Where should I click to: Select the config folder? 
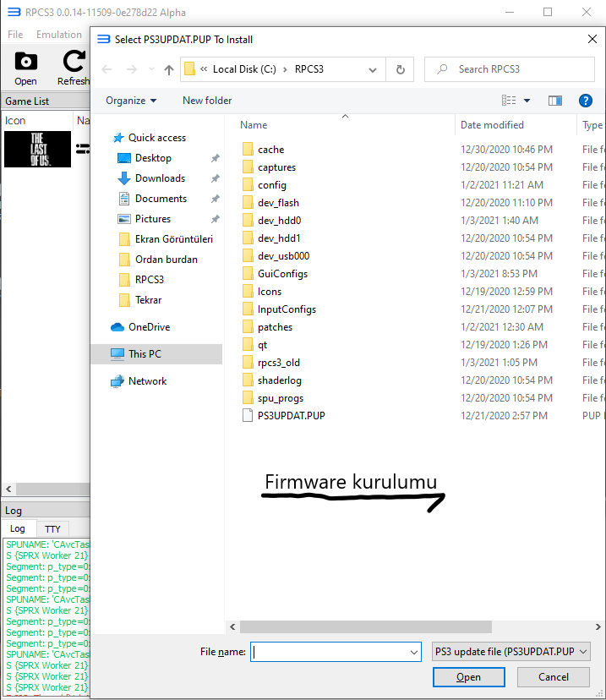coord(272,185)
